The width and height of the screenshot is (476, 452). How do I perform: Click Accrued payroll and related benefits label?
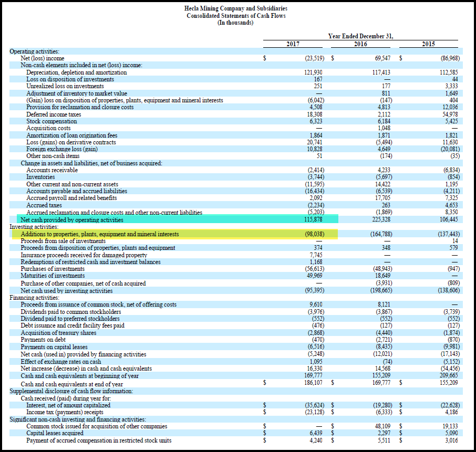pyautogui.click(x=71, y=198)
